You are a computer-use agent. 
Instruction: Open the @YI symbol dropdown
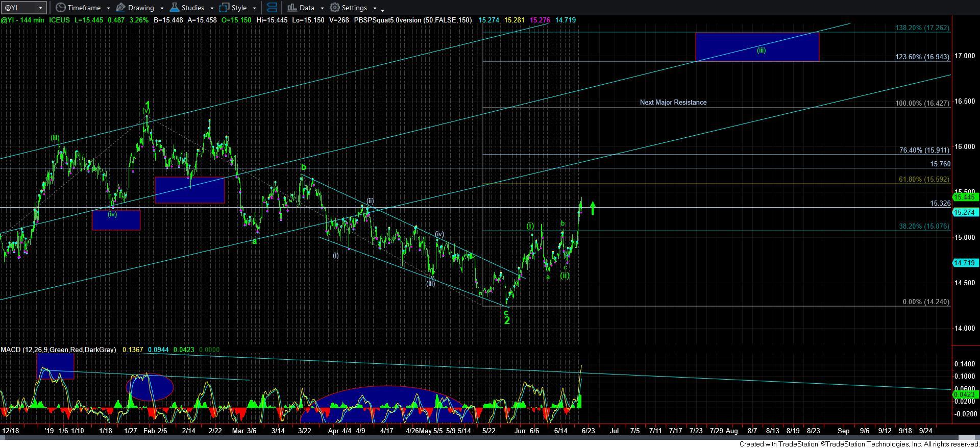tap(41, 8)
